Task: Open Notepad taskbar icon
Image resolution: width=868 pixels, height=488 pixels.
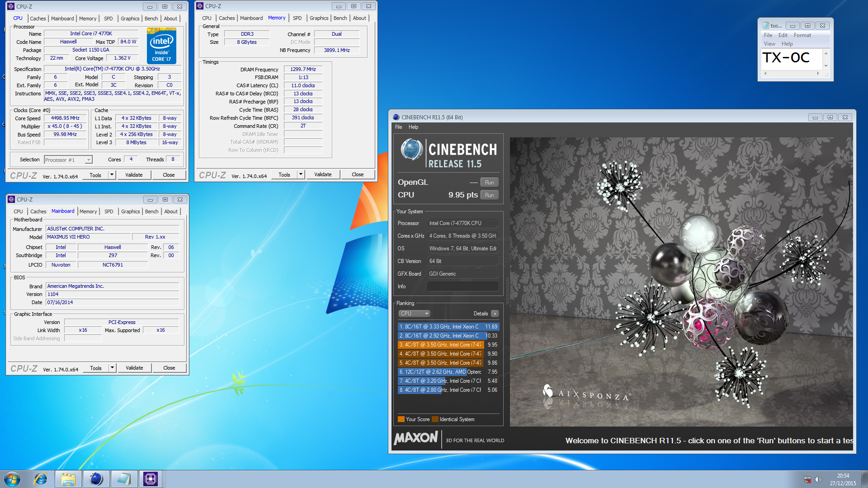Action: (123, 479)
